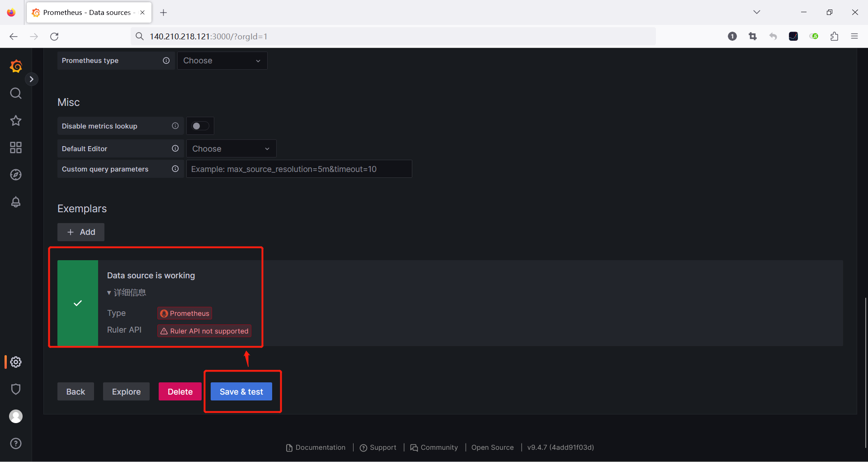Close the Prometheus - Data sources tab
868x462 pixels.
[x=142, y=13]
